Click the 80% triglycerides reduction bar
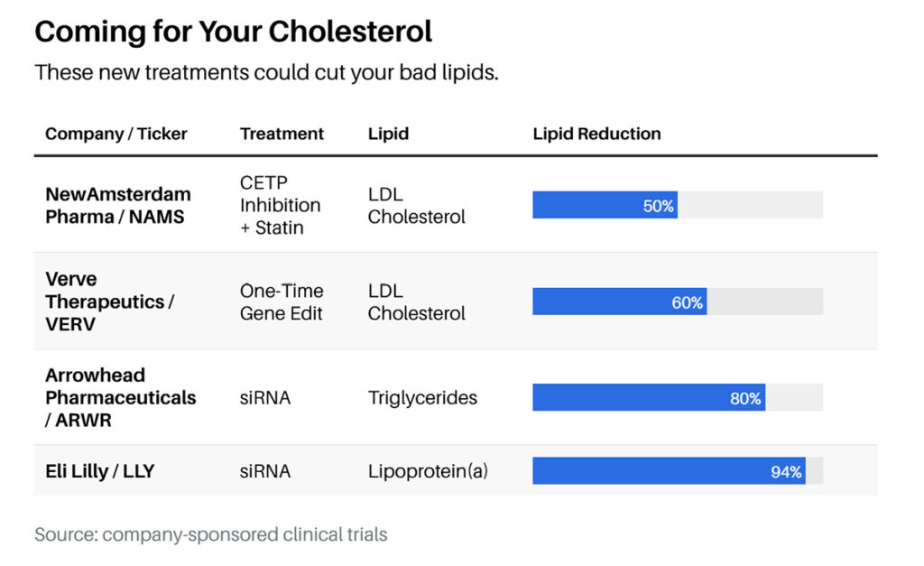This screenshot has width=924, height=566. pyautogui.click(x=648, y=397)
